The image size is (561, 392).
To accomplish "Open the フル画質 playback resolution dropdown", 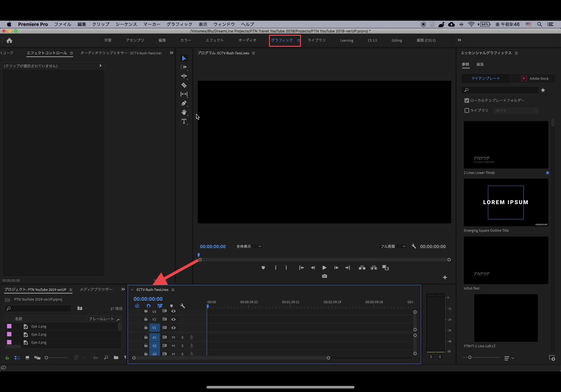I will coord(392,246).
